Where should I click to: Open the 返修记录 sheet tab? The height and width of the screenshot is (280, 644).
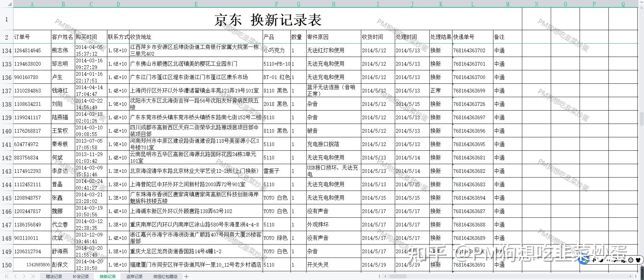click(135, 276)
